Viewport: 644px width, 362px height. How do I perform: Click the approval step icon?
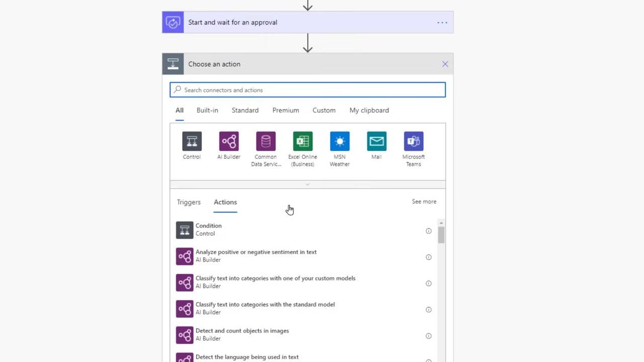(x=173, y=22)
